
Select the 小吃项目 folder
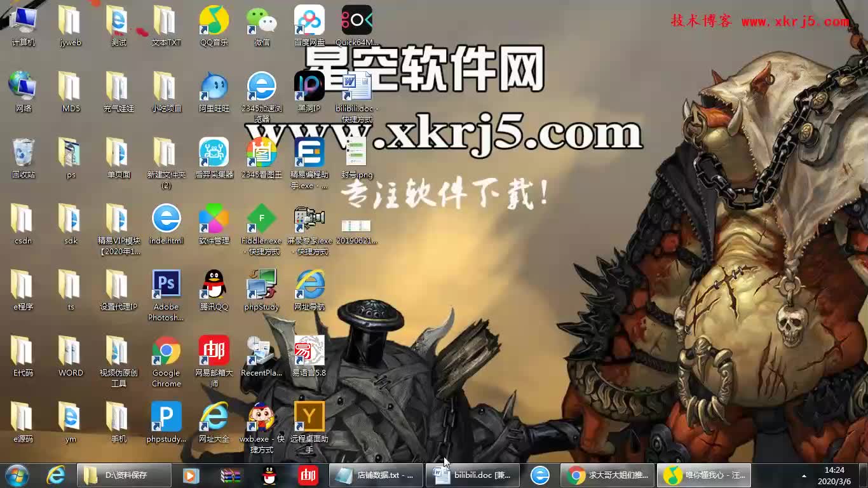[x=166, y=91]
